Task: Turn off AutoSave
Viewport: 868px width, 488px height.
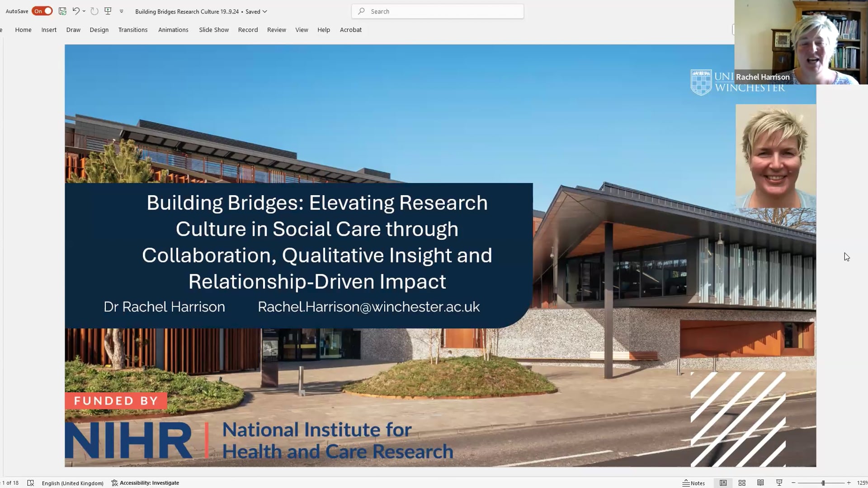Action: [42, 11]
